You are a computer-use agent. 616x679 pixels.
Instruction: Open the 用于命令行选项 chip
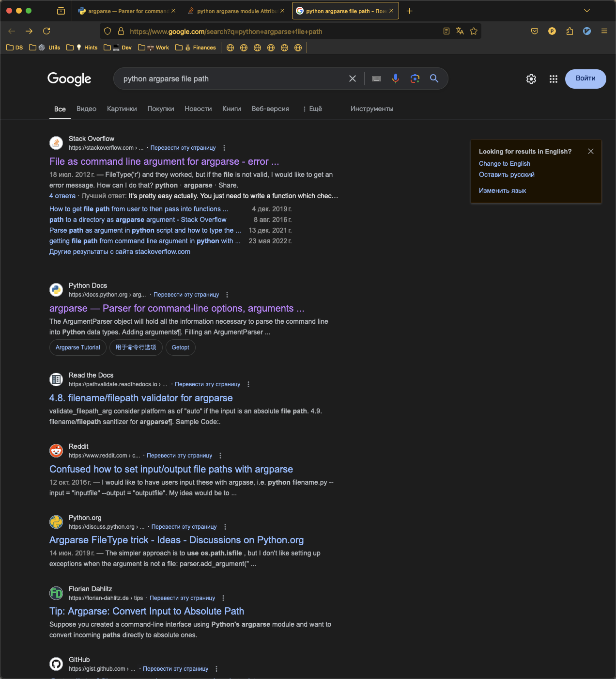click(136, 347)
